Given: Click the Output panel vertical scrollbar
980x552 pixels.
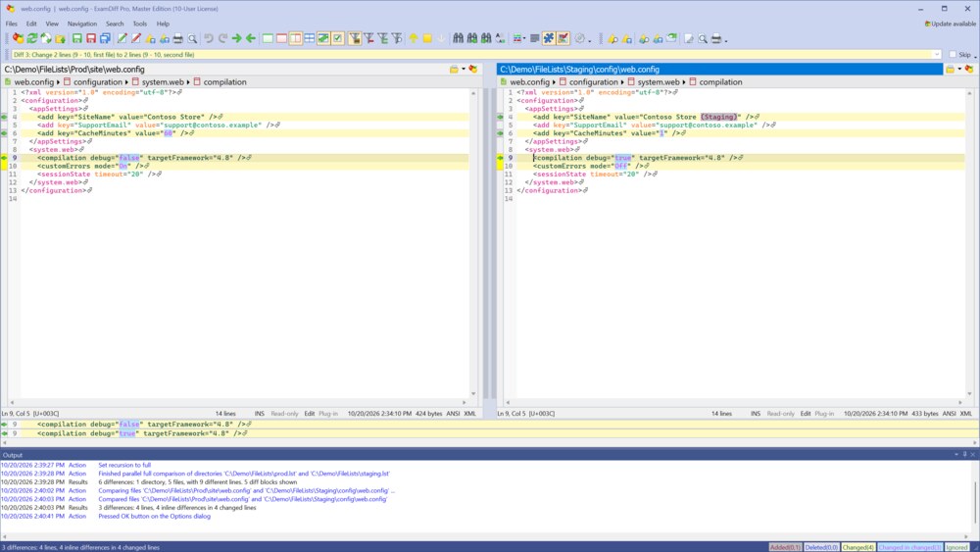Looking at the screenshot, I should point(975,498).
